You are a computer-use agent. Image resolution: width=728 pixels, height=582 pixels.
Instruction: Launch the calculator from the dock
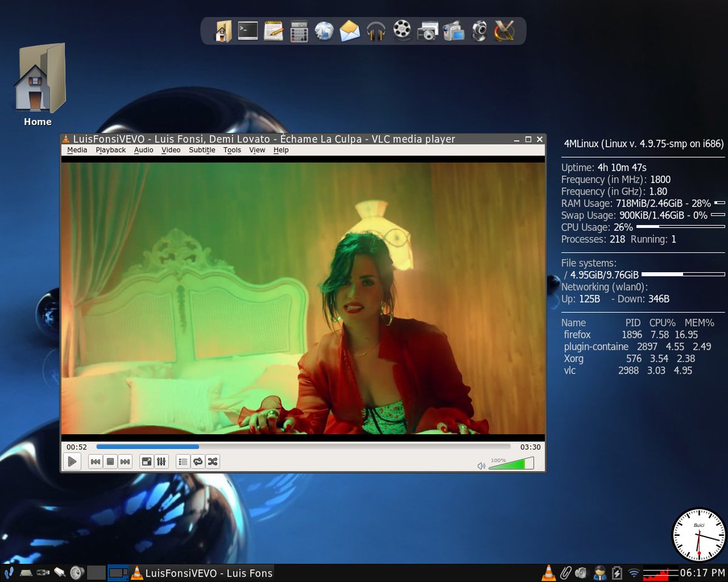point(299,31)
